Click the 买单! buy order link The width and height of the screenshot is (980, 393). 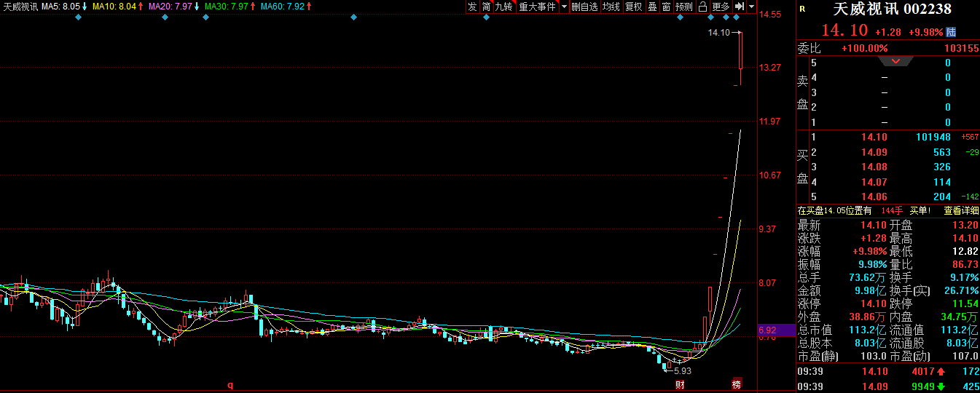point(921,210)
